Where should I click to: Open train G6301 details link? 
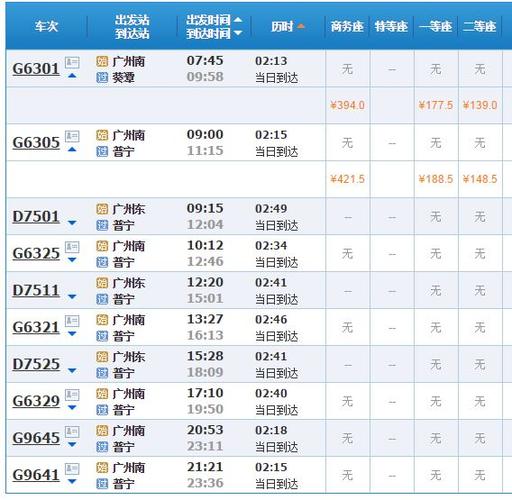coord(36,69)
